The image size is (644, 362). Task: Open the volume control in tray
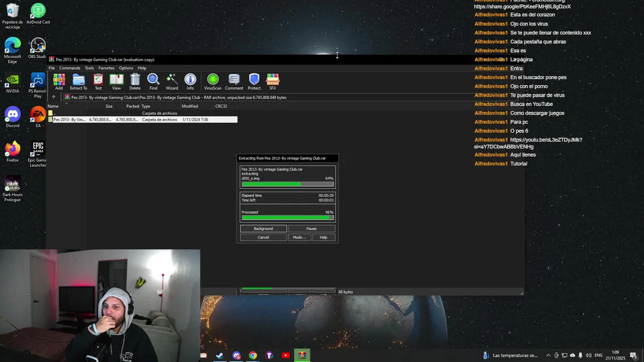pos(589,355)
